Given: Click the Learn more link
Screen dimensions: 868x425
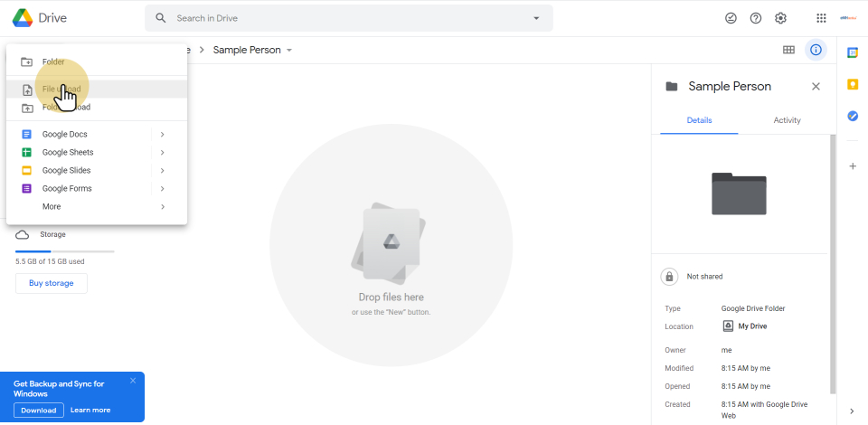Looking at the screenshot, I should [x=90, y=410].
